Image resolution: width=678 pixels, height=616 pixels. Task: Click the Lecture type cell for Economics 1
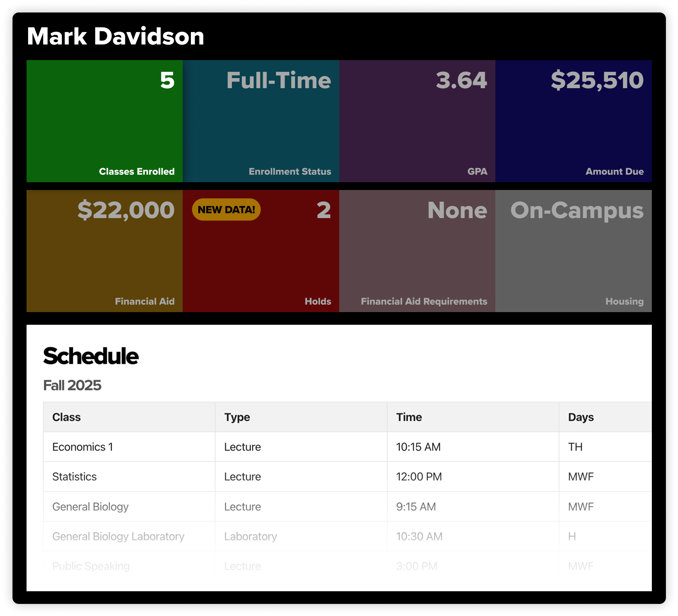tap(301, 447)
